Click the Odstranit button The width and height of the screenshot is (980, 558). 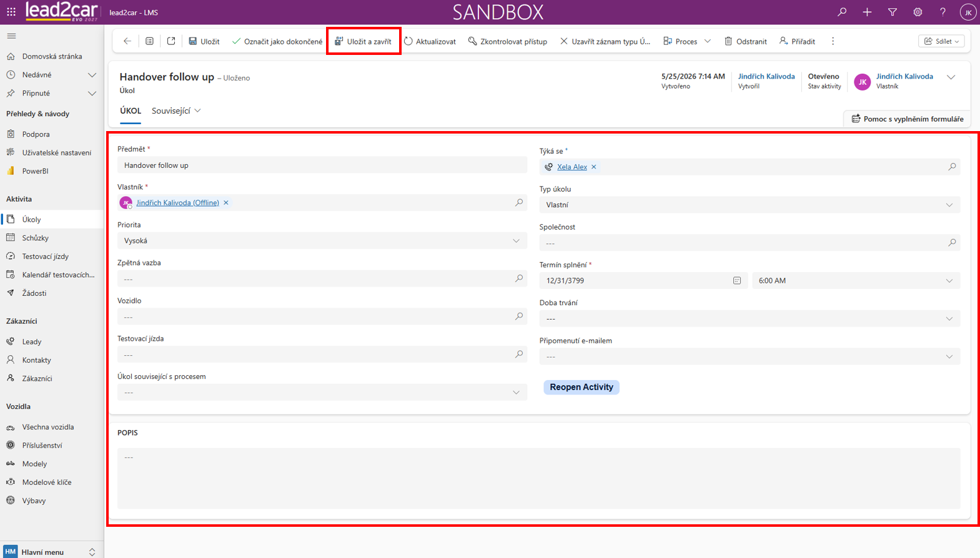(745, 41)
